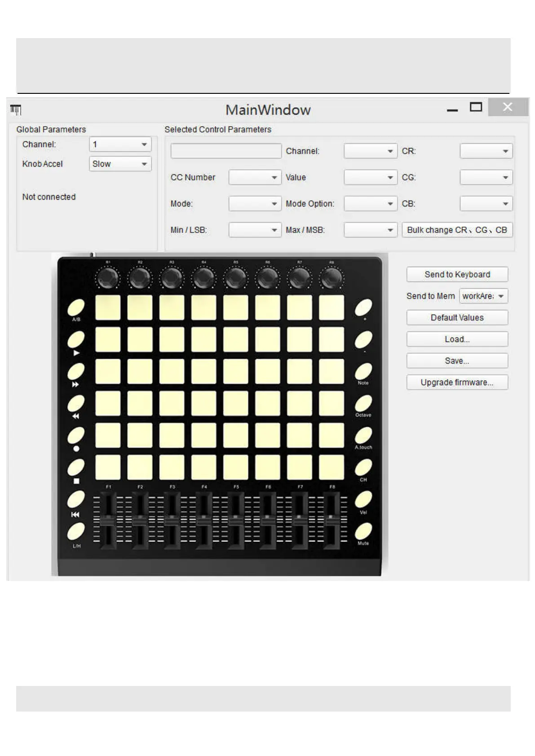Click the Stop button on the controller

coord(76,467)
